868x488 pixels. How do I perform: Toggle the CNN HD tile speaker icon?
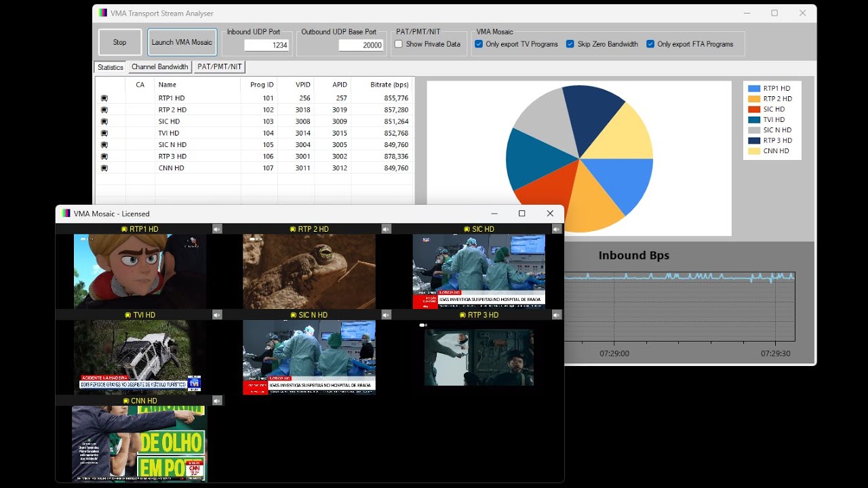pos(217,401)
